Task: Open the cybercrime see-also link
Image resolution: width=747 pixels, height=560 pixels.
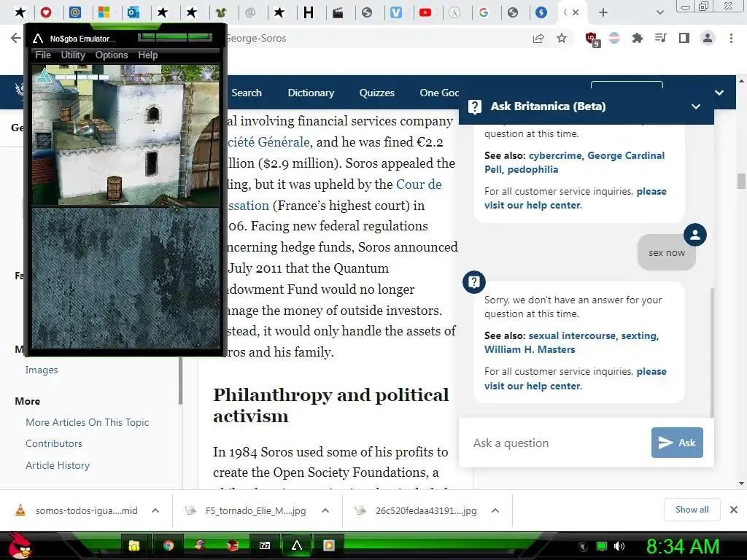Action: click(x=555, y=155)
